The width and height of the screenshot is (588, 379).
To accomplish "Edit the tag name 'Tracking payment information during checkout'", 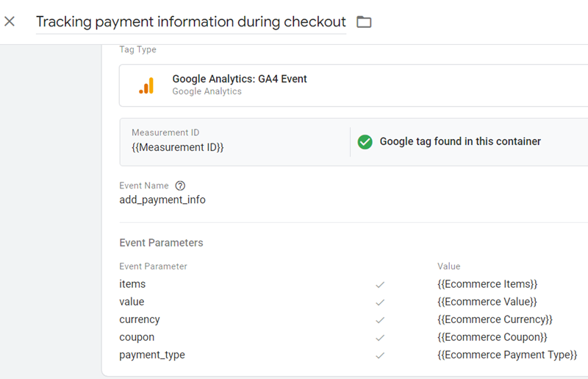I will [191, 22].
